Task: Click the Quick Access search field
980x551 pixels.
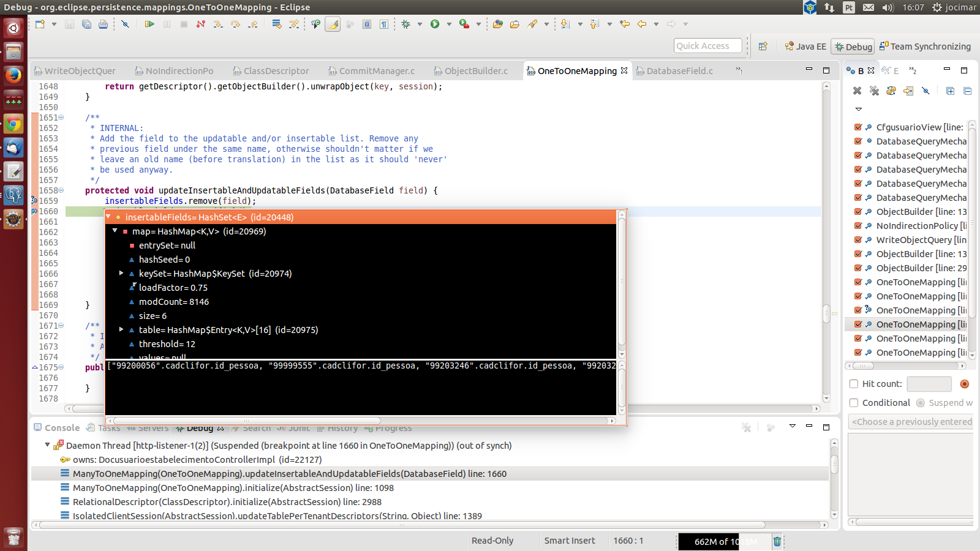Action: [708, 46]
